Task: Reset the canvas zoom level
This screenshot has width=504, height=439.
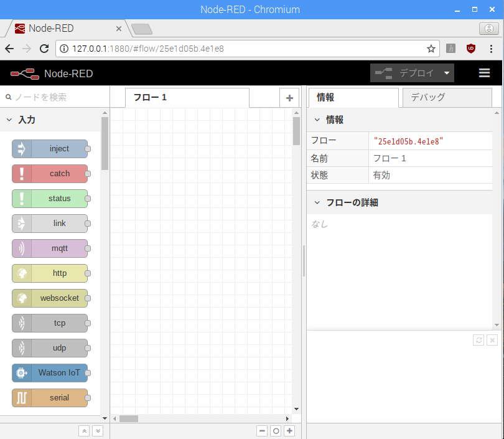Action: [x=276, y=431]
